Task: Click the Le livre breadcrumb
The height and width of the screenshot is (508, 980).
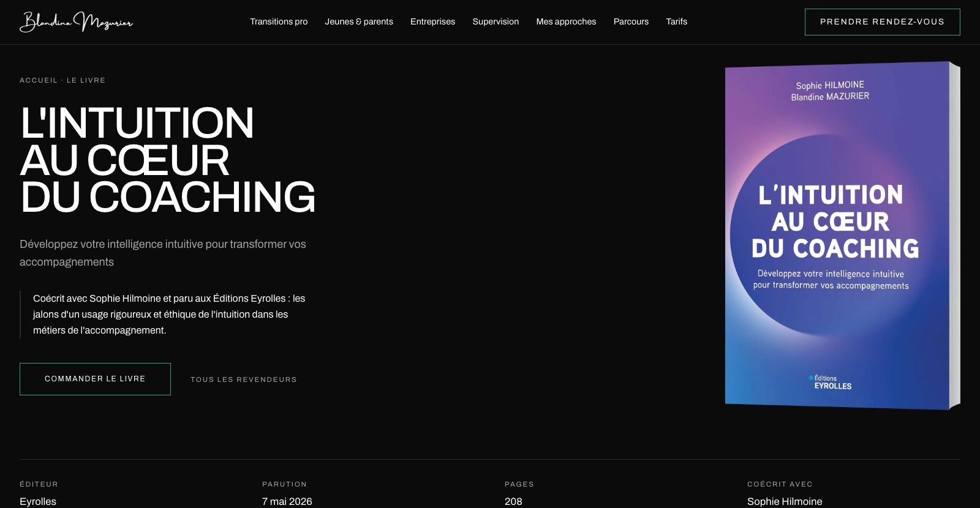Action: pyautogui.click(x=86, y=80)
